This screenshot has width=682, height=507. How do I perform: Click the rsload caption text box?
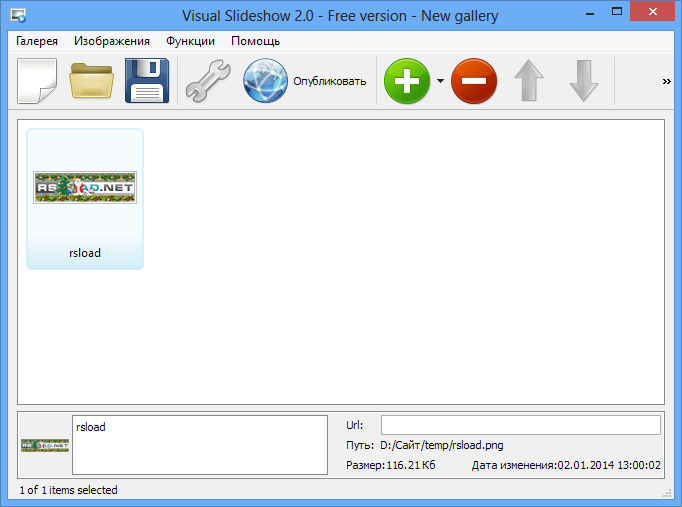200,445
